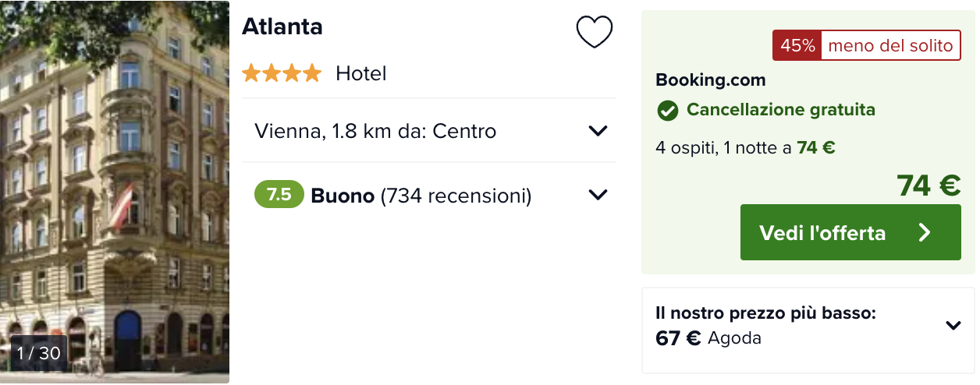Open the hotel photo gallery thumbnail
980x385 pixels.
[x=115, y=192]
